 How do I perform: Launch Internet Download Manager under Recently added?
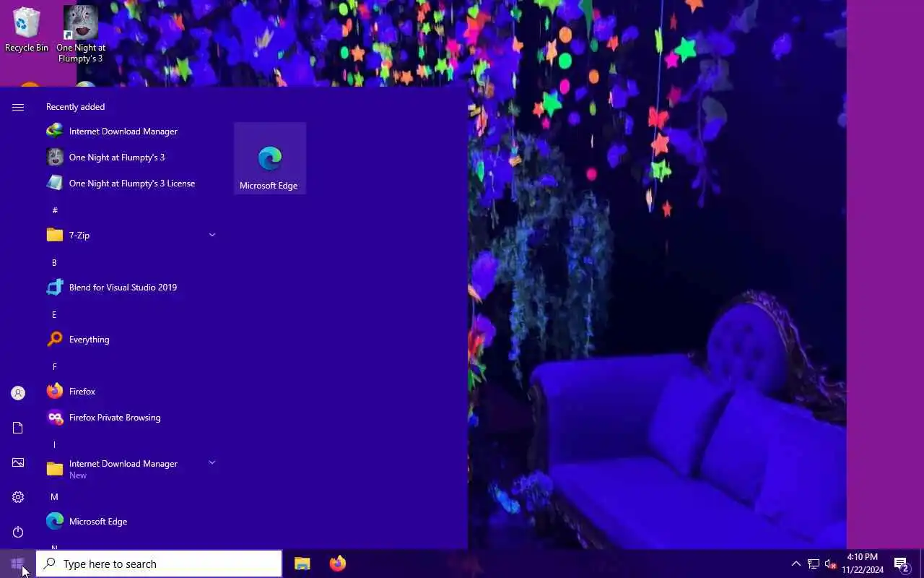[x=131, y=131]
